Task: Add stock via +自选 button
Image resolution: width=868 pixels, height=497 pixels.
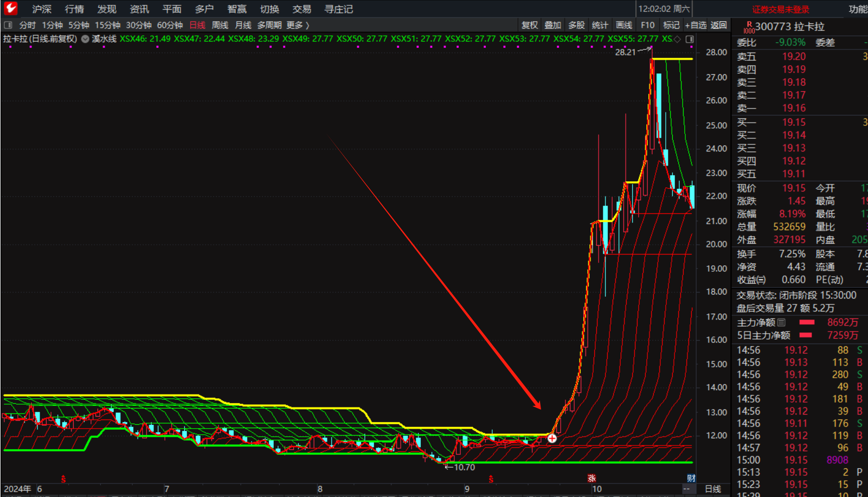Action: [696, 25]
